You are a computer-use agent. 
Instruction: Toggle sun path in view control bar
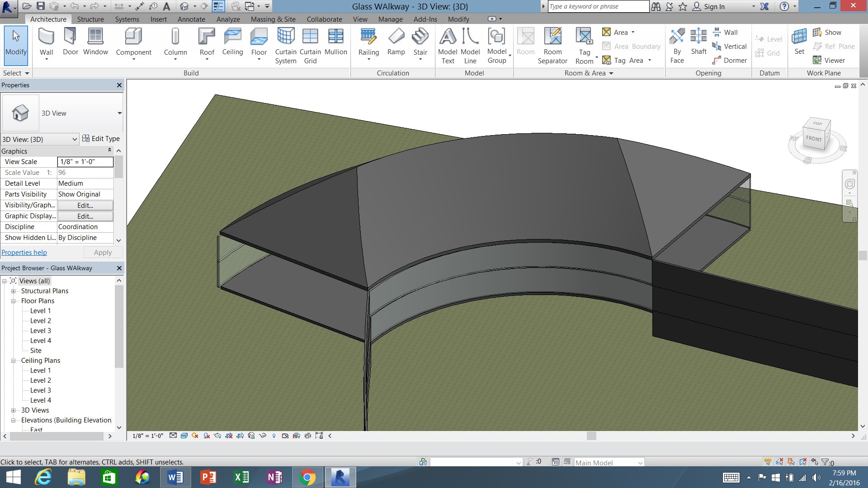coord(195,436)
